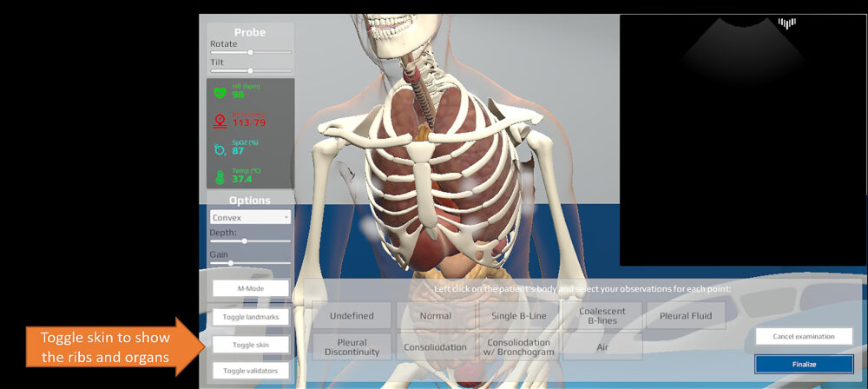
Task: Select the Single B-Line observation
Action: pyautogui.click(x=516, y=316)
